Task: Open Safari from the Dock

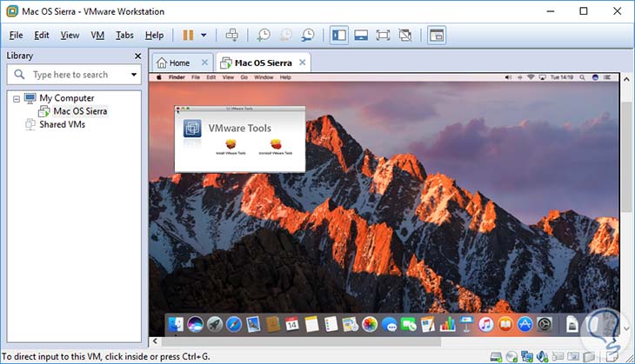Action: [x=234, y=324]
